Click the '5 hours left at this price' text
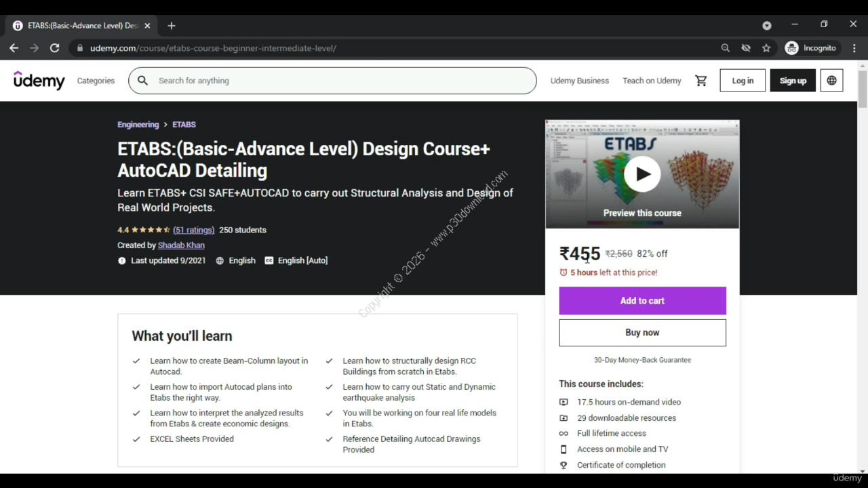Viewport: 868px width, 488px height. [x=614, y=272]
